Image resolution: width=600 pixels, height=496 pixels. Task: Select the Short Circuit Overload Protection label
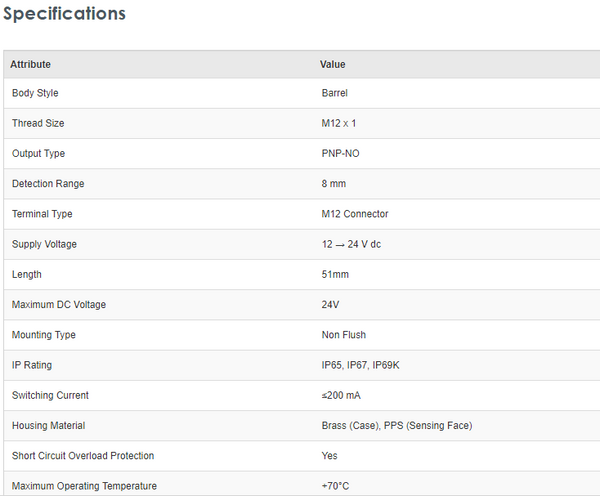pos(82,456)
